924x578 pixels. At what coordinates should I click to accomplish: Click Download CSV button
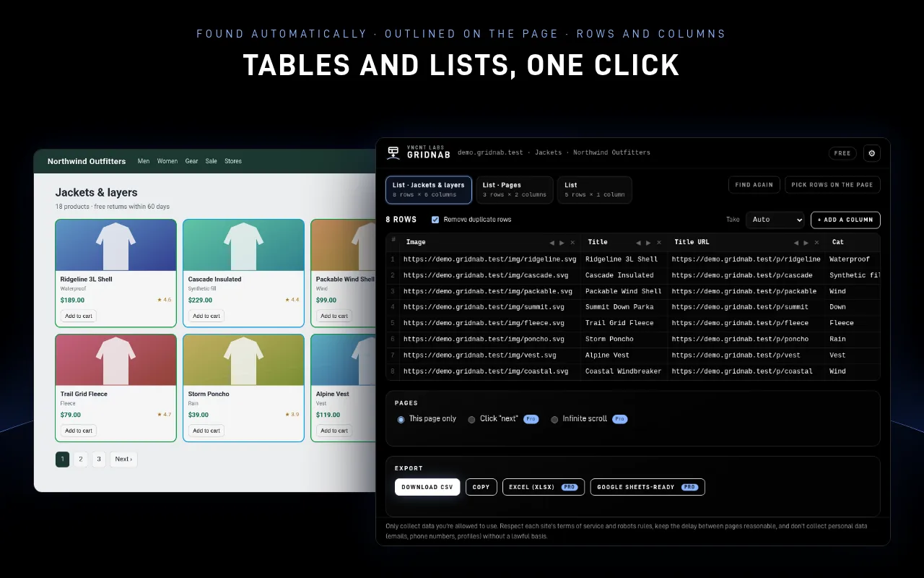427,487
